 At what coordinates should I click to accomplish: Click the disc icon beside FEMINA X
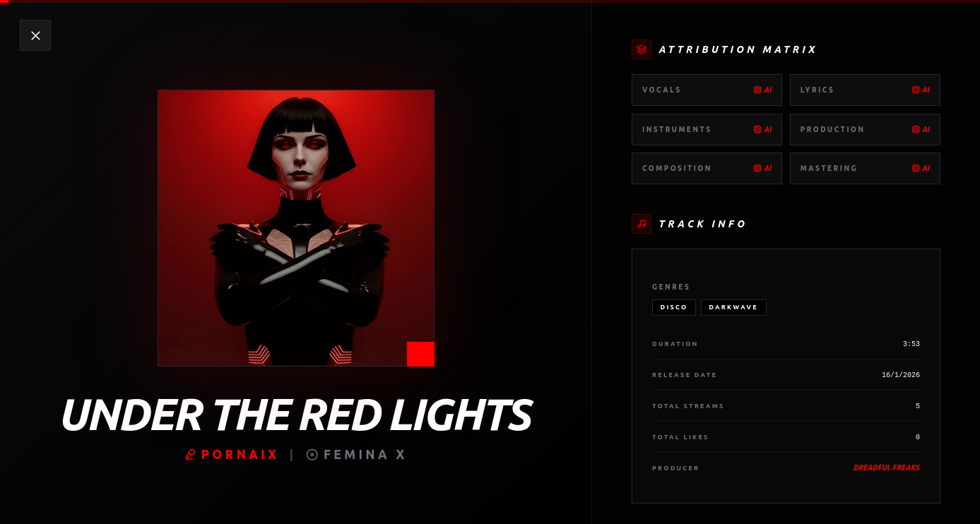click(x=312, y=455)
